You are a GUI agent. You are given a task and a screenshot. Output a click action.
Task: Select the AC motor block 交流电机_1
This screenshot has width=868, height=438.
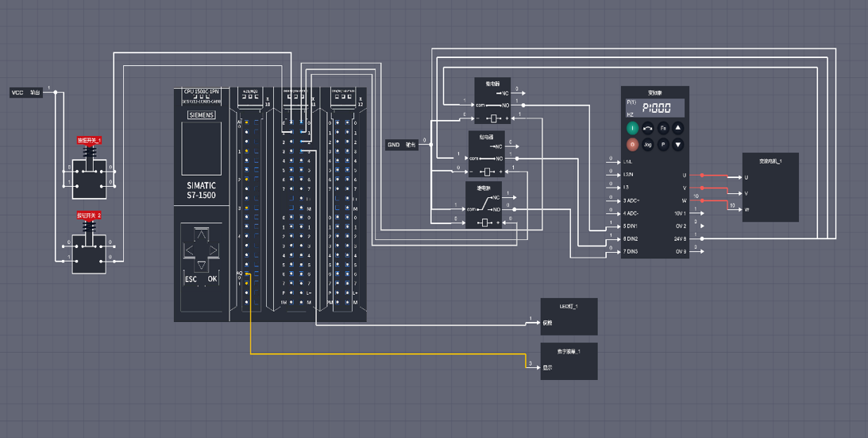click(x=770, y=188)
